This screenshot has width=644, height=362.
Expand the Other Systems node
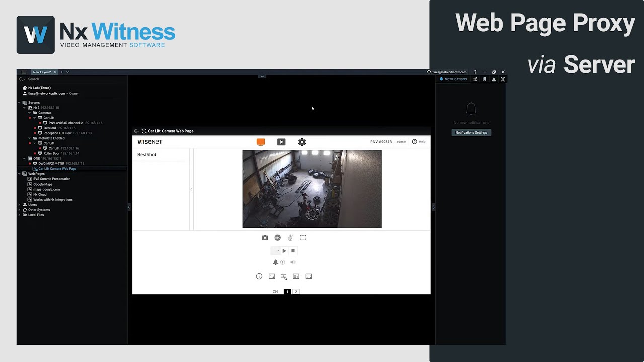(x=20, y=210)
